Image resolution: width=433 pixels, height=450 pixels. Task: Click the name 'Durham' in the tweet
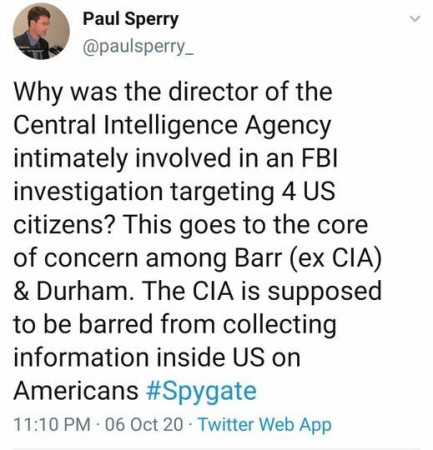tap(82, 291)
